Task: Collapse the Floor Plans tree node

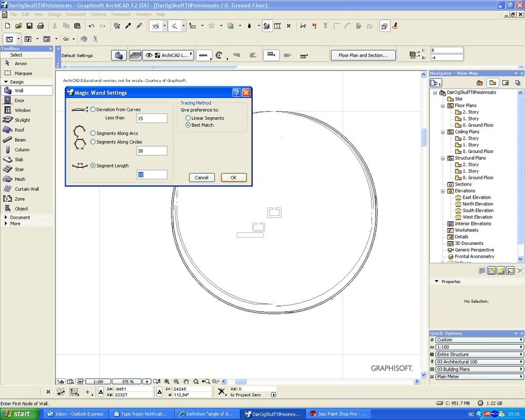Action: tap(443, 106)
